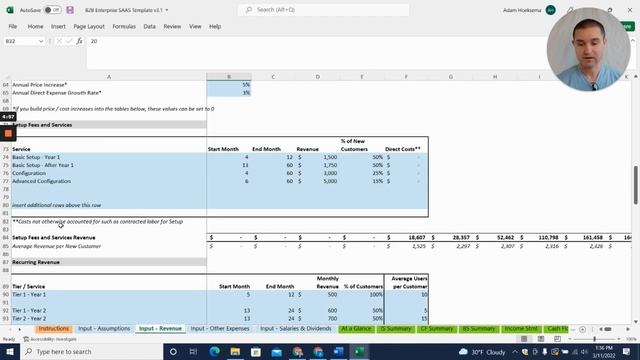640x360 pixels.
Task: Adjust the zoom slider in status bar
Action: 595,339
